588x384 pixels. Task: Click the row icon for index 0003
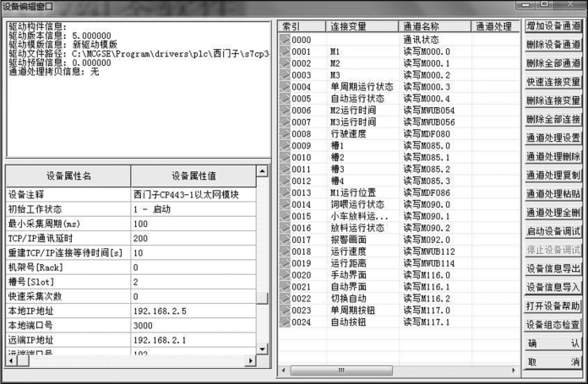pos(285,75)
